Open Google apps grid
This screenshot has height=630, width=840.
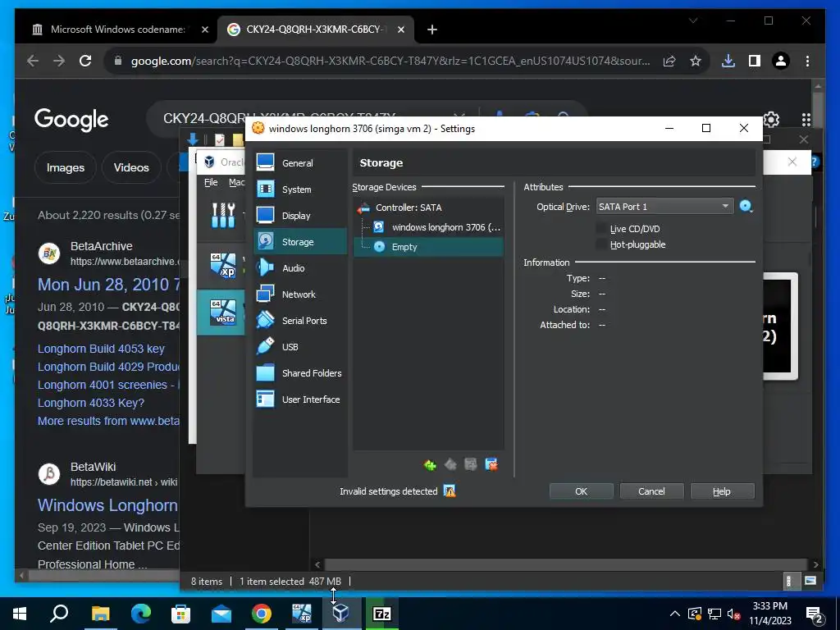pos(806,119)
